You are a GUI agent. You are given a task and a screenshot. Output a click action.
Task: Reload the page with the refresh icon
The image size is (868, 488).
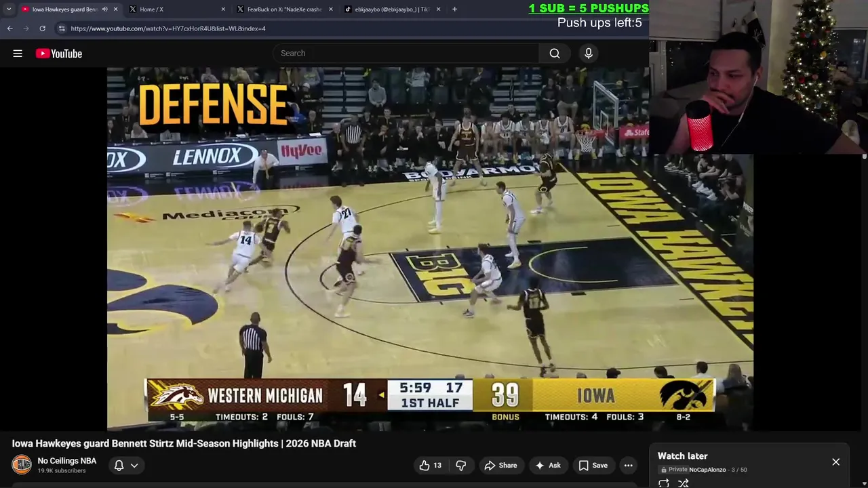pyautogui.click(x=42, y=28)
